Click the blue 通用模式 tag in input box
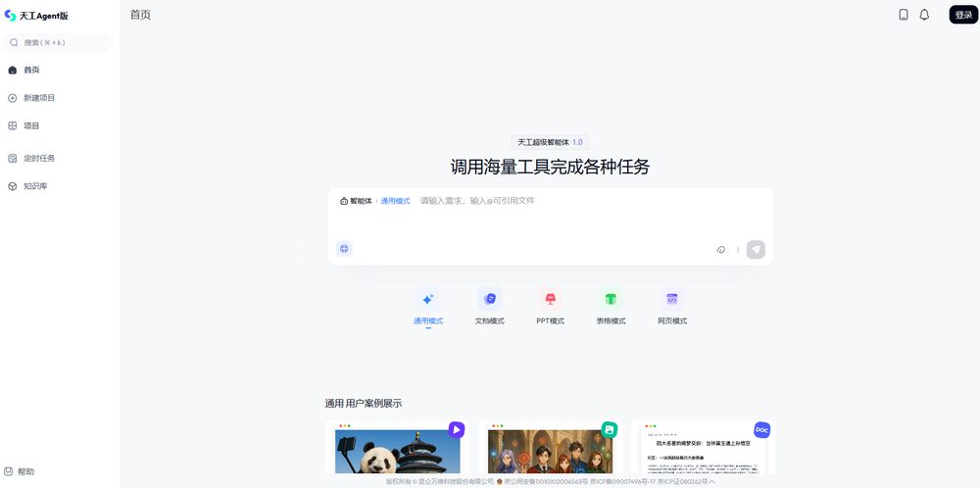 (396, 201)
